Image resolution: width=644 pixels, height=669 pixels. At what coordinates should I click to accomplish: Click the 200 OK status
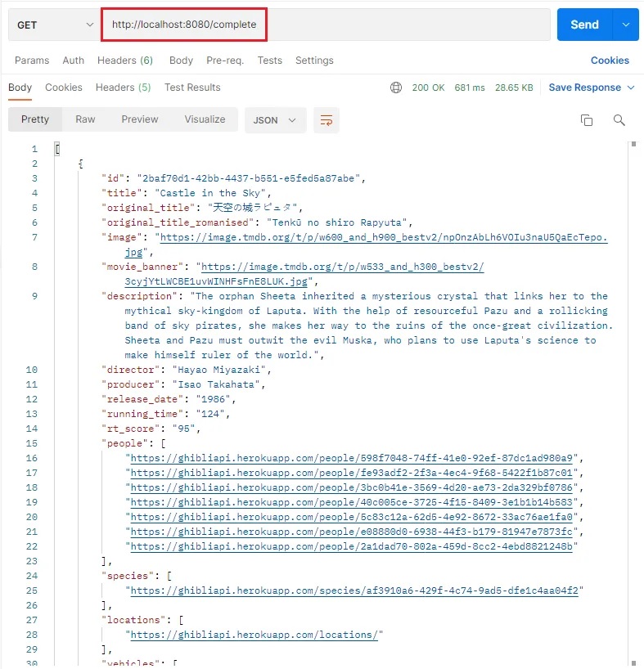pos(429,88)
